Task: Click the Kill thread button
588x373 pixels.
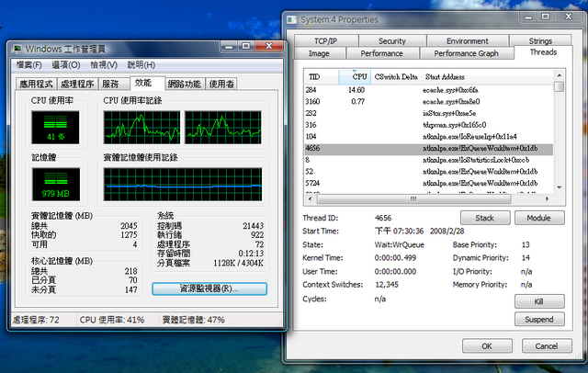Action: pyautogui.click(x=539, y=301)
